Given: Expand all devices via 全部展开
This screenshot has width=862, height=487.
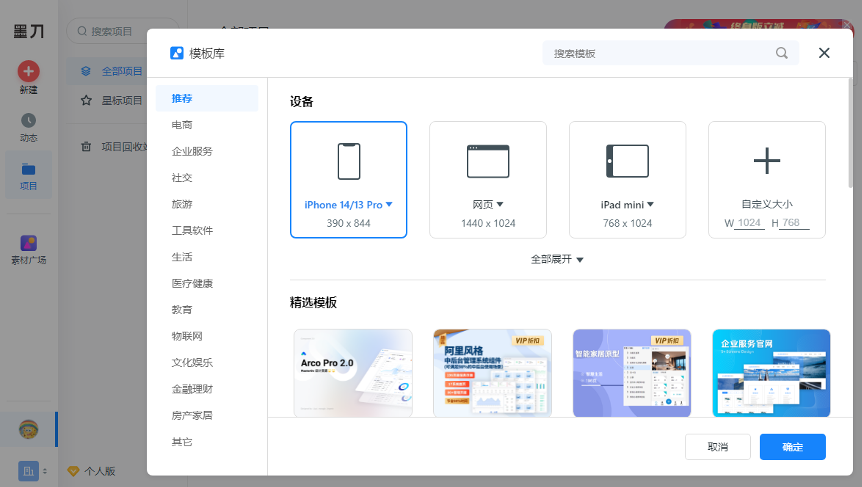Looking at the screenshot, I should pos(557,259).
